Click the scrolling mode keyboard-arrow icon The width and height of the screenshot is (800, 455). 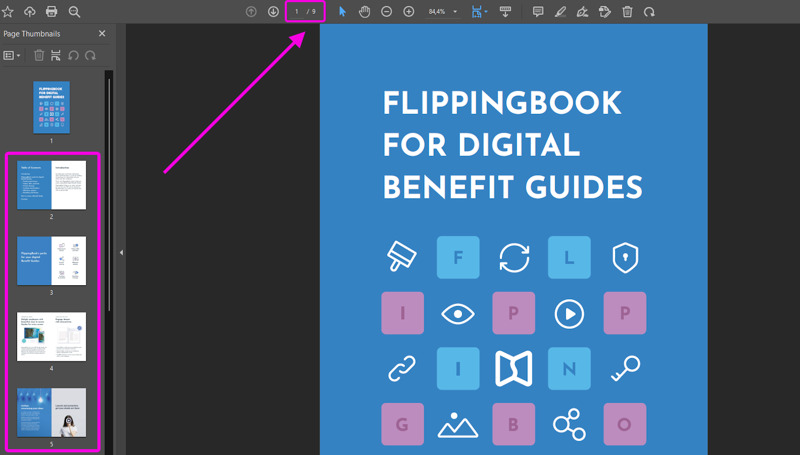click(506, 12)
